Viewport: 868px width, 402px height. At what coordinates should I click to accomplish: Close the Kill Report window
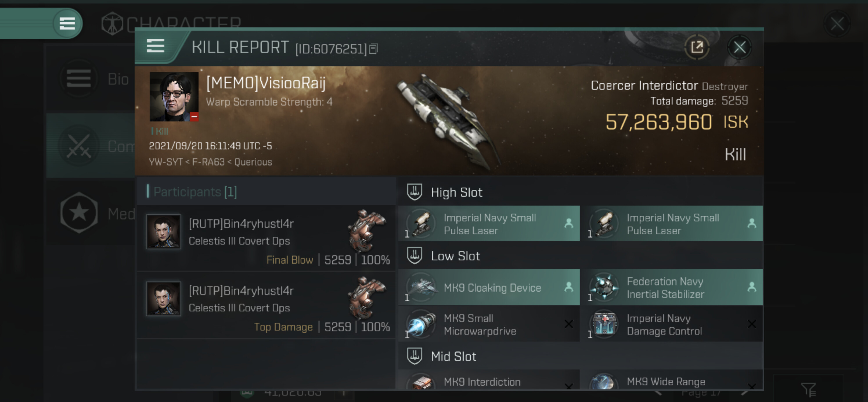pyautogui.click(x=739, y=47)
